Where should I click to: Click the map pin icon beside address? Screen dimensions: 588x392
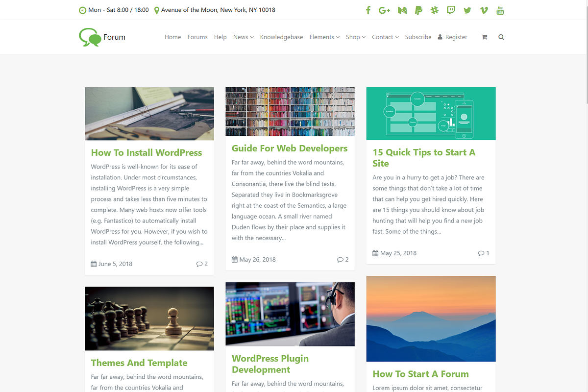pyautogui.click(x=157, y=10)
